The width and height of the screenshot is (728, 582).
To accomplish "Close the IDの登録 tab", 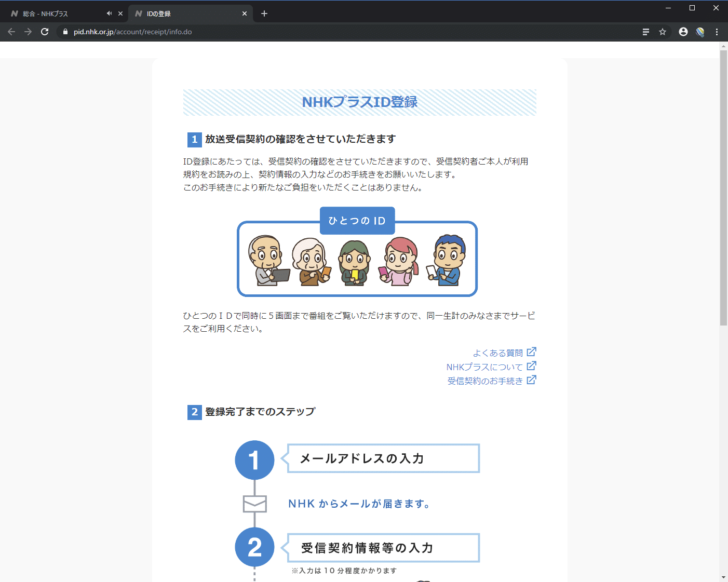I will click(245, 13).
